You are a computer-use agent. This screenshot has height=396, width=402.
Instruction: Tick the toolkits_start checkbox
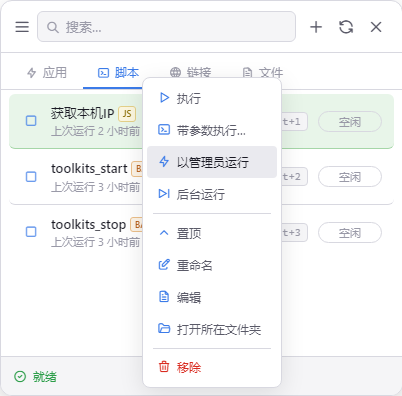(31, 176)
